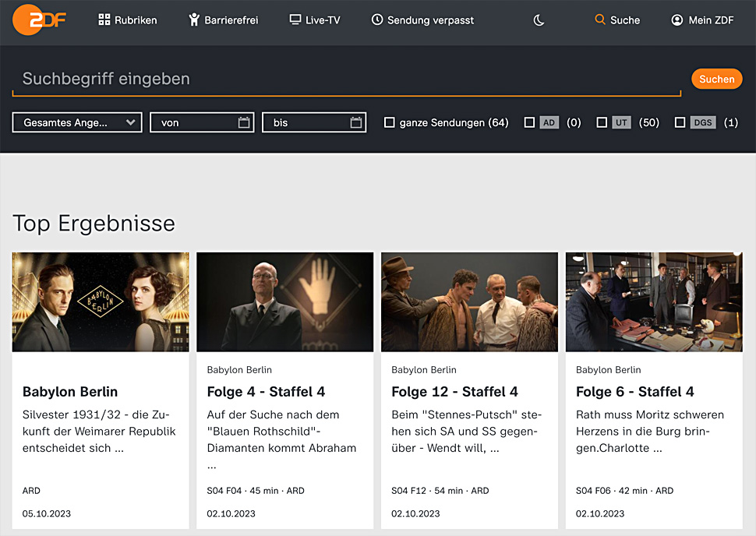Screen dimensions: 756x536
Task: Enable the AD audio description checkbox
Action: (529, 122)
